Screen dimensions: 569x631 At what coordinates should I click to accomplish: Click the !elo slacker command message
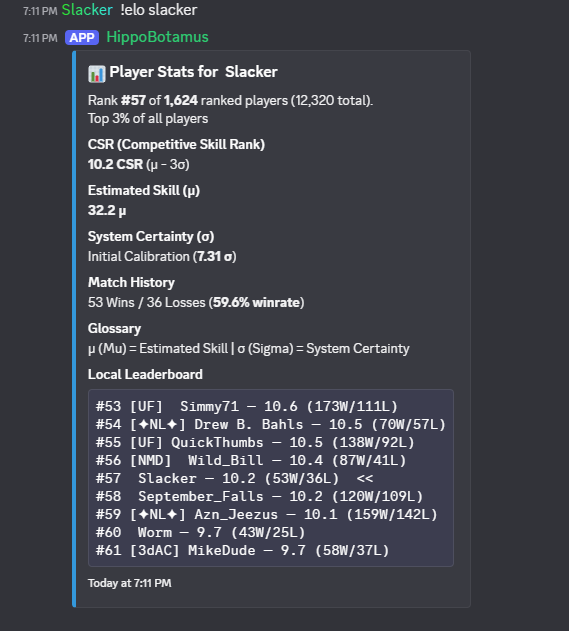(159, 10)
